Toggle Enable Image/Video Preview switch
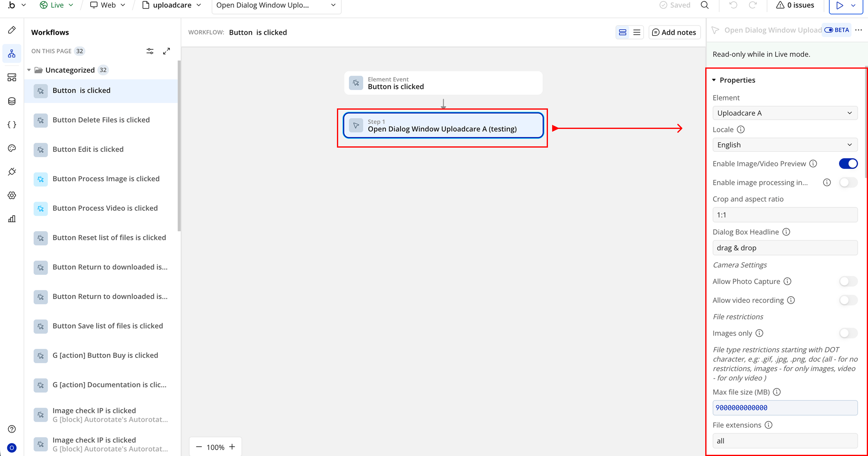The image size is (868, 456). 848,164
